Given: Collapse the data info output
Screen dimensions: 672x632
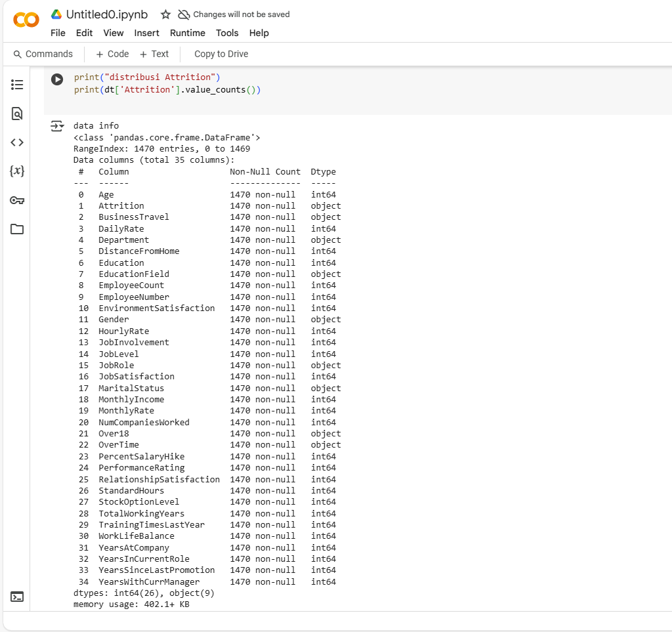Looking at the screenshot, I should (x=57, y=125).
